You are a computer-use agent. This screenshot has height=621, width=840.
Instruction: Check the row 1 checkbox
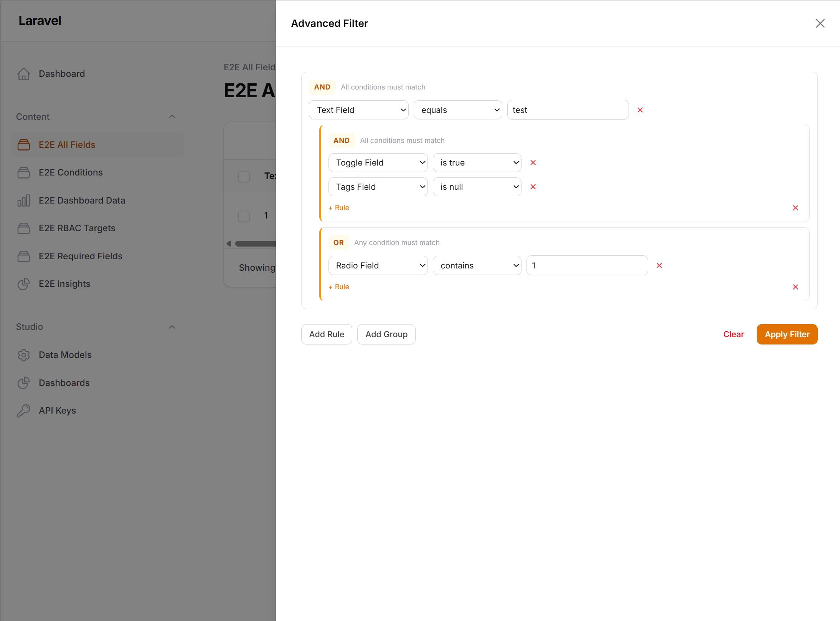click(x=244, y=216)
